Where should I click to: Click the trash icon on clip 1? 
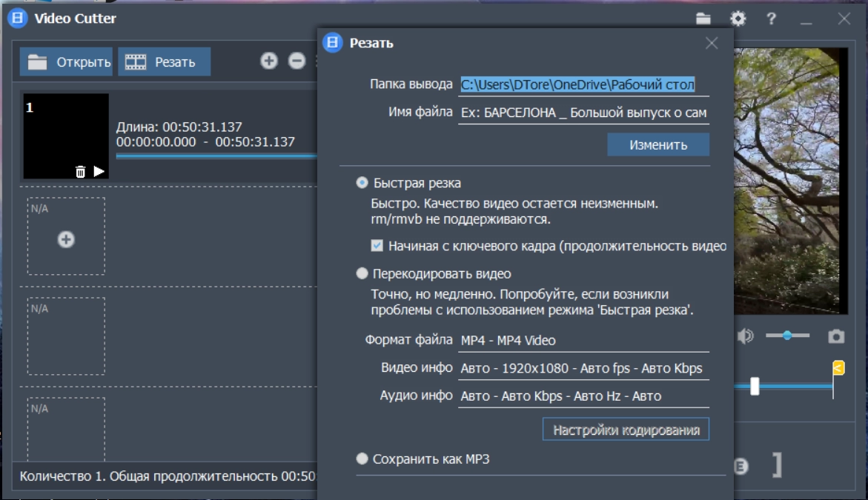point(81,172)
